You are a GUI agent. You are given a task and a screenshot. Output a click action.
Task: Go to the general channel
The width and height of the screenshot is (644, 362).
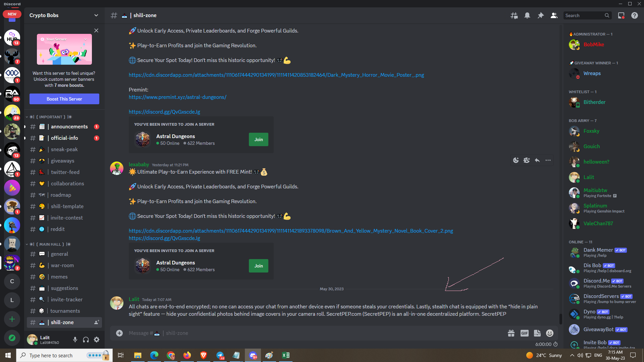click(64, 254)
